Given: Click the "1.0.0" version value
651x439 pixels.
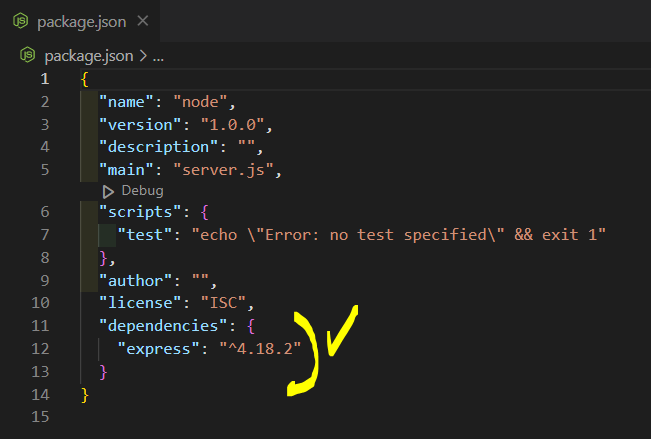Looking at the screenshot, I should click(232, 125).
